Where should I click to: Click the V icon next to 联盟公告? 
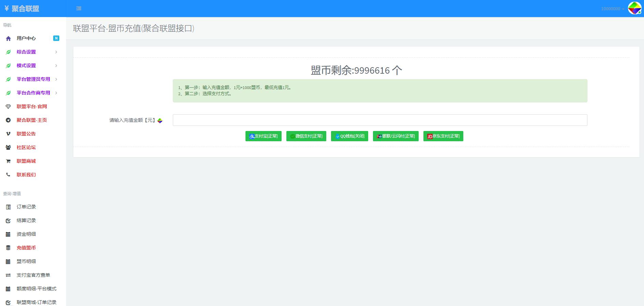click(9, 134)
